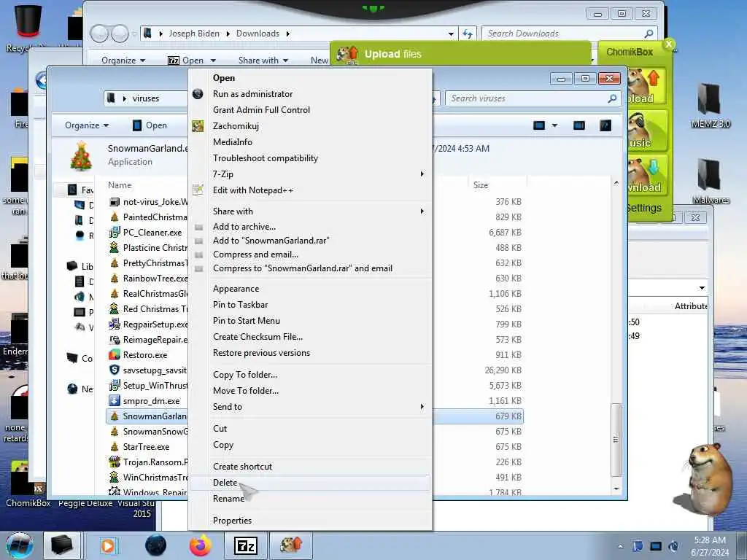Open the view options dropdown arrow
This screenshot has width=747, height=560.
coord(554,125)
